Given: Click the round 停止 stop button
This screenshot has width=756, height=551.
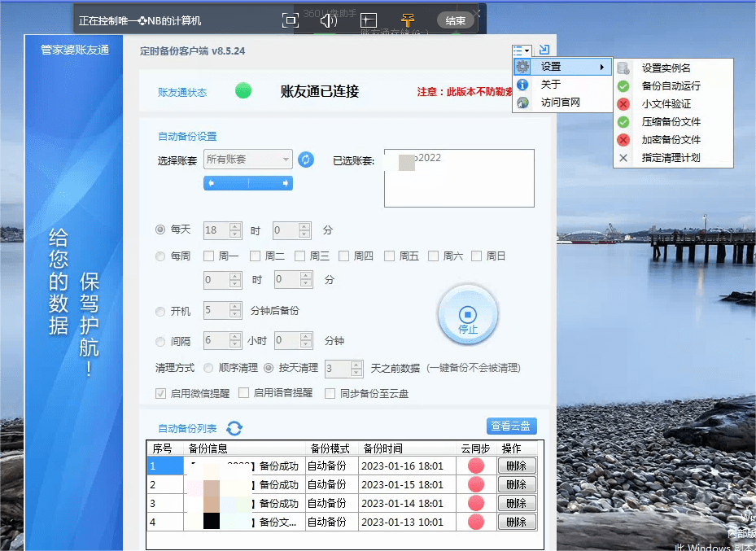Looking at the screenshot, I should coord(468,315).
